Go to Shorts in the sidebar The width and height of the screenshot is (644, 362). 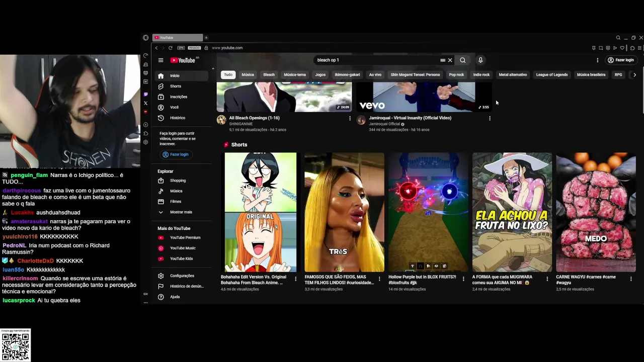coord(182,86)
